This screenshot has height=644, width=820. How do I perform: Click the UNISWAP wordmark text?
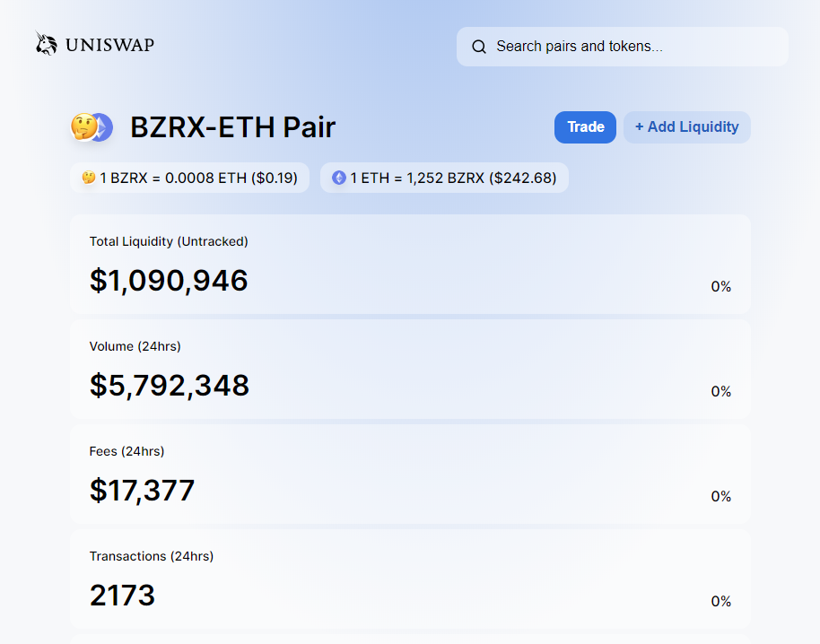tap(109, 45)
